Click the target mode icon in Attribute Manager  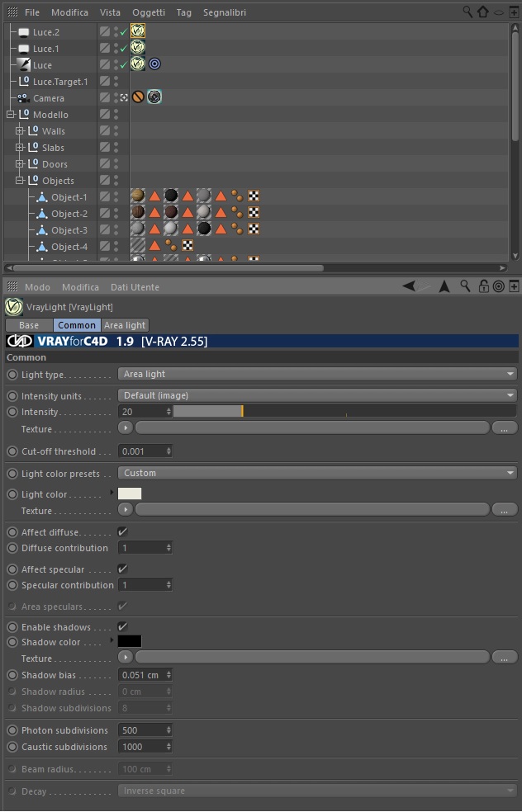(x=499, y=286)
